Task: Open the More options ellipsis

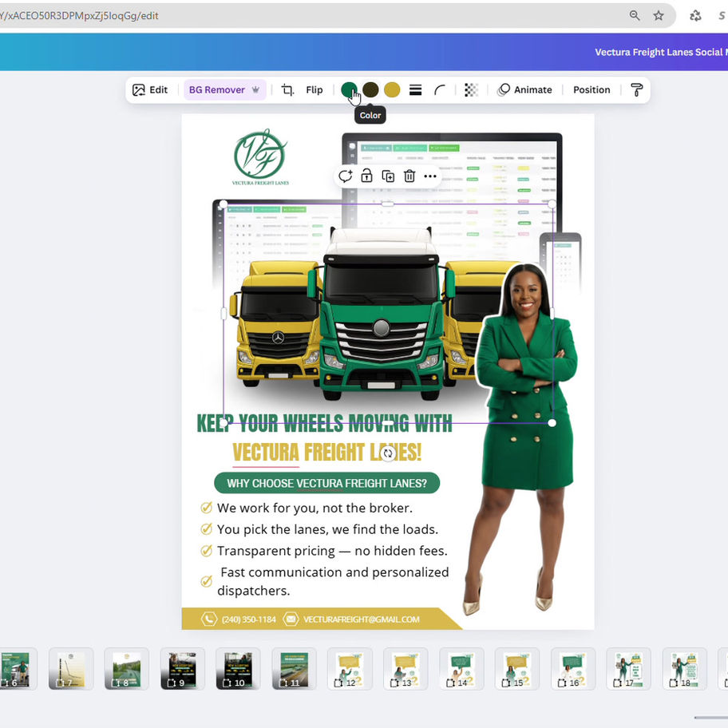Action: point(430,176)
